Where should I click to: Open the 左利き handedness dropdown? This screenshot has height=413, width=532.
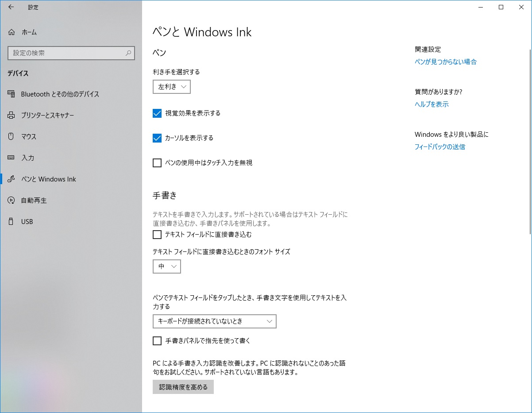coord(172,87)
